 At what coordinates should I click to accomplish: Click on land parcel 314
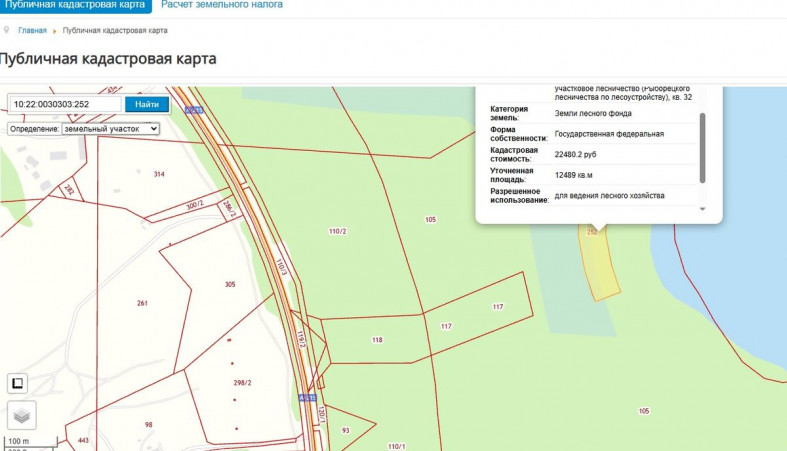[158, 175]
